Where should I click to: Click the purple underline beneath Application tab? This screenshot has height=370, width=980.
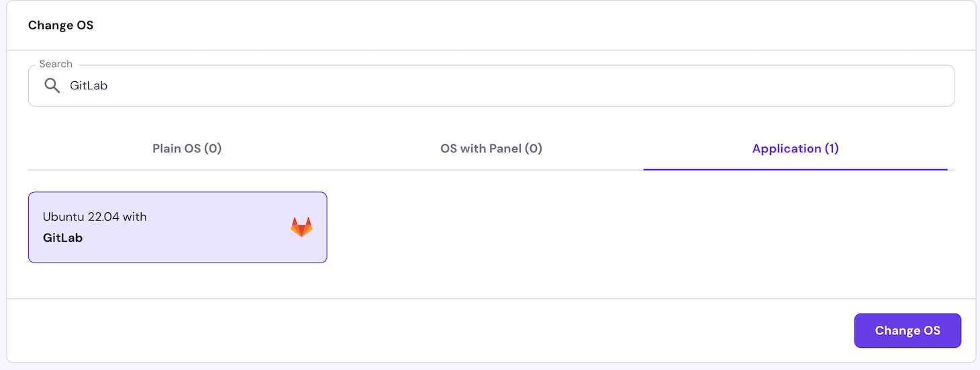click(795, 169)
